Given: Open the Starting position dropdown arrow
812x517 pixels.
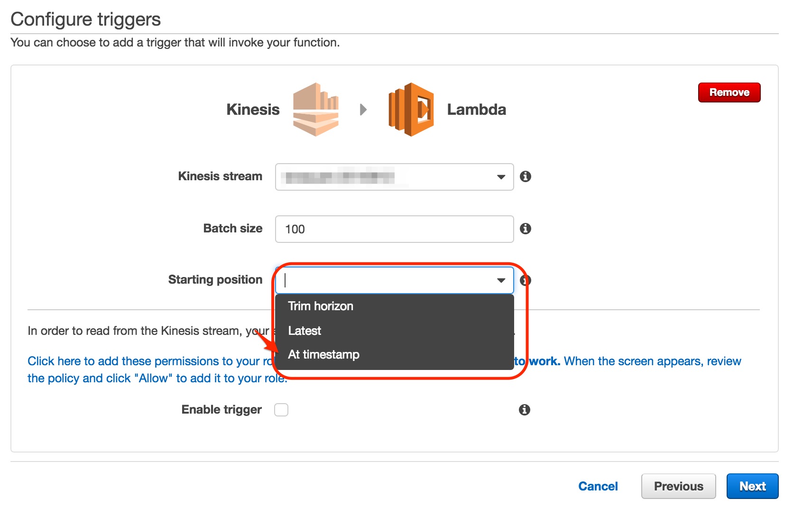Looking at the screenshot, I should click(501, 280).
